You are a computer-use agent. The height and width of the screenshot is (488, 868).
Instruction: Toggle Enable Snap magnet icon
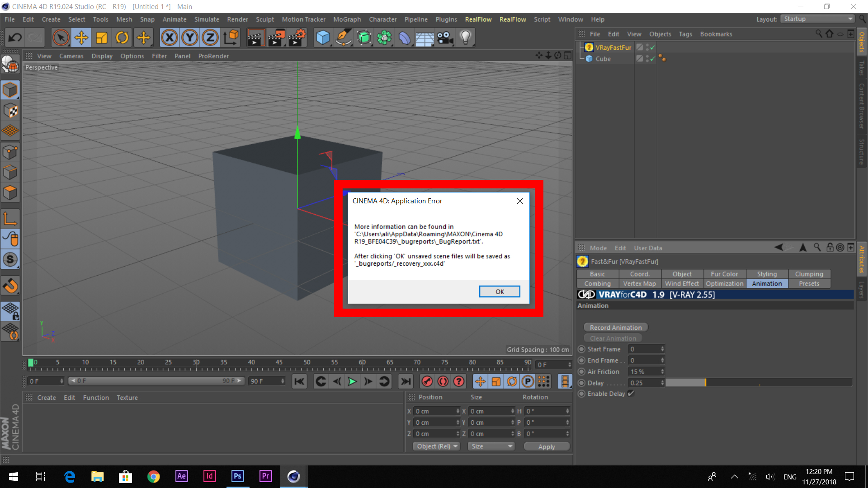10,285
